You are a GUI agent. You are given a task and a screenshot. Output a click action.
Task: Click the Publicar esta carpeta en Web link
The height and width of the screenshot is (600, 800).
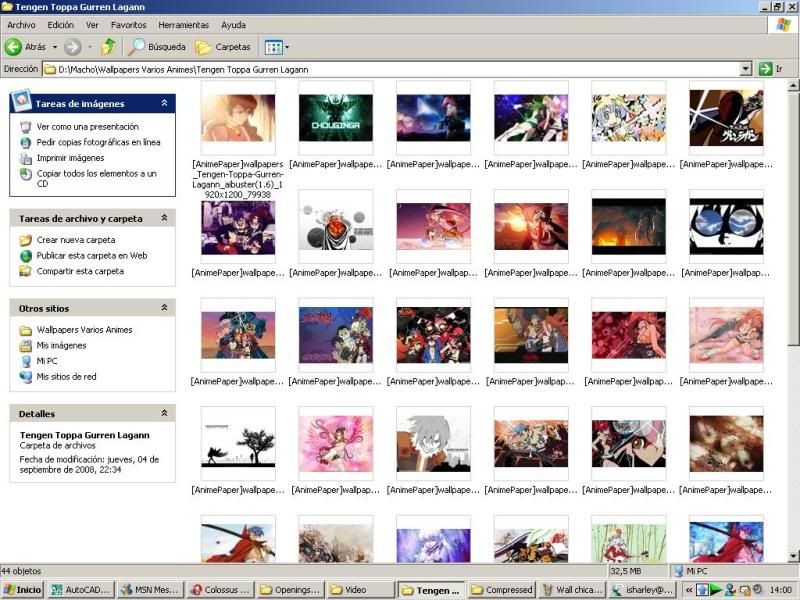pyautogui.click(x=92, y=256)
